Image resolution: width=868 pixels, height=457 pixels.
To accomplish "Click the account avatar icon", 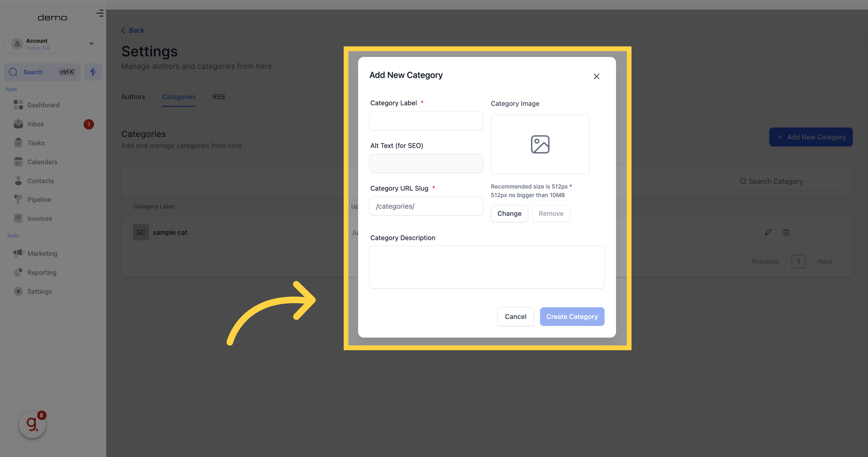I will click(x=17, y=44).
